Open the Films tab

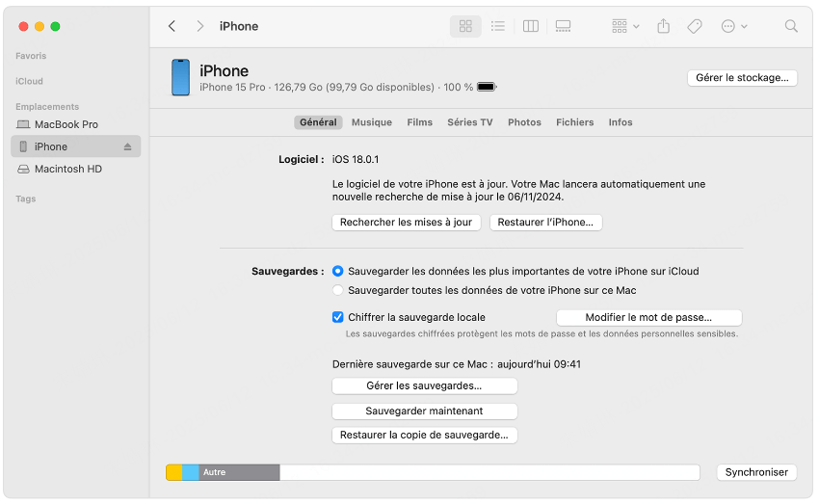pyautogui.click(x=419, y=122)
